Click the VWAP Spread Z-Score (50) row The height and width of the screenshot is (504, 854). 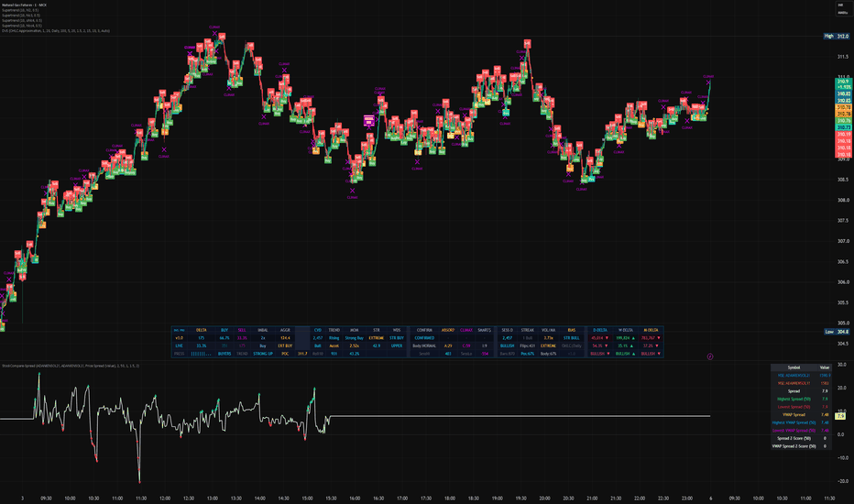point(801,446)
